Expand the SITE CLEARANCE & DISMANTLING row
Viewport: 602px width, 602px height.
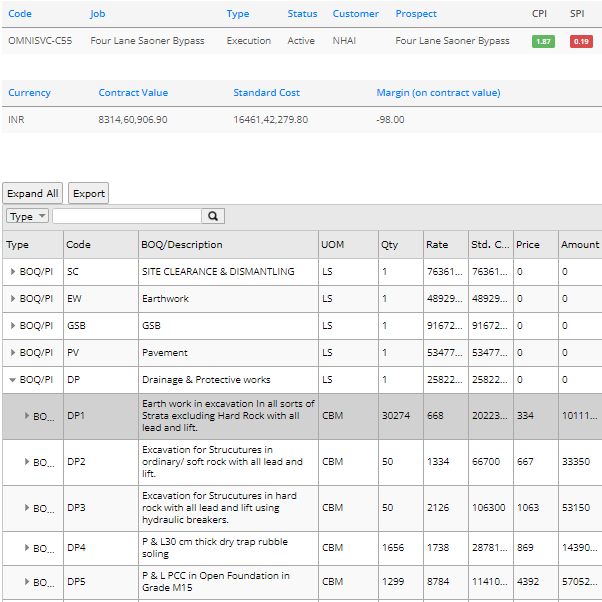pyautogui.click(x=13, y=272)
